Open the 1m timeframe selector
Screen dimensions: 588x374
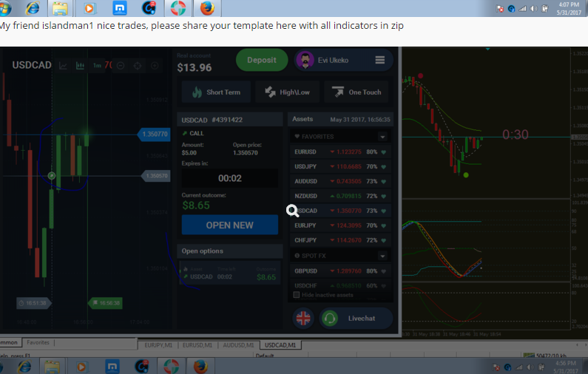pyautogui.click(x=97, y=66)
